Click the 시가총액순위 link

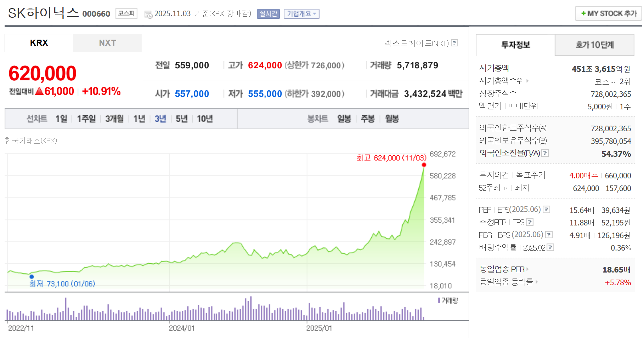click(x=501, y=81)
